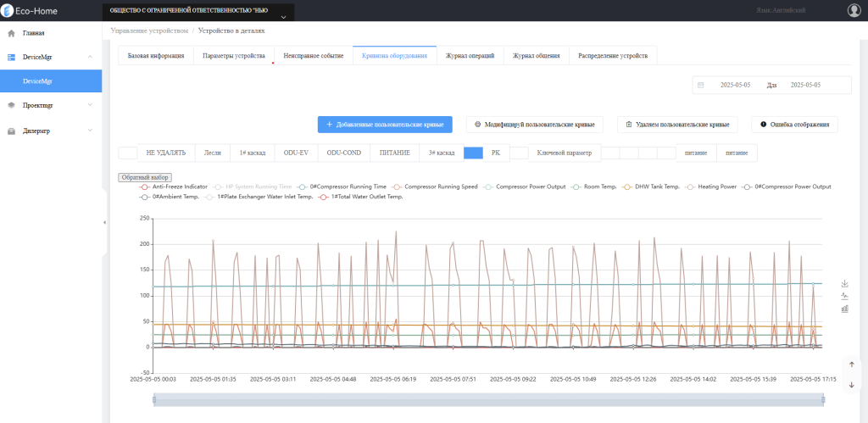Select the РК curve tab
868x423 pixels.
[x=495, y=153]
